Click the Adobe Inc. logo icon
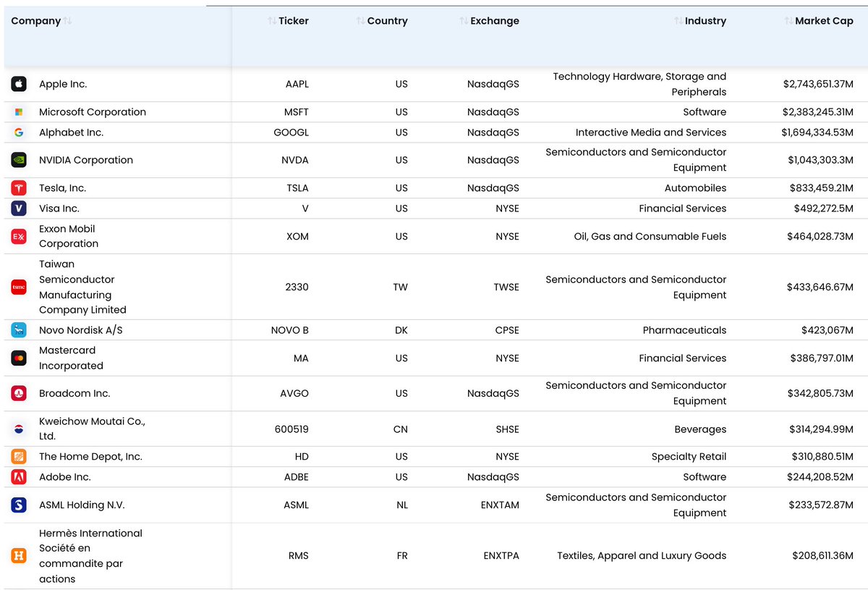868x590 pixels. [x=19, y=477]
